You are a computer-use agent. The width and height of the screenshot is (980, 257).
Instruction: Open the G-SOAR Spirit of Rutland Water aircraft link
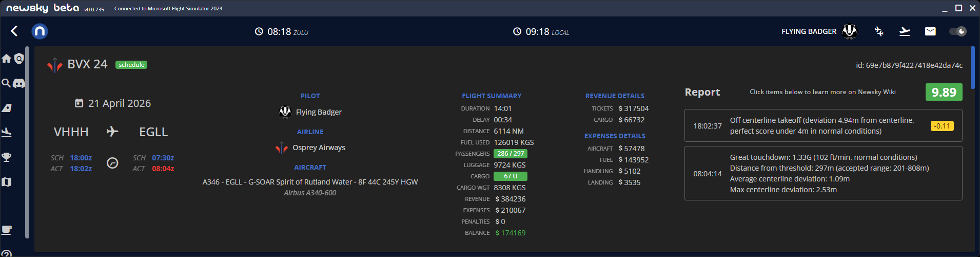click(310, 182)
